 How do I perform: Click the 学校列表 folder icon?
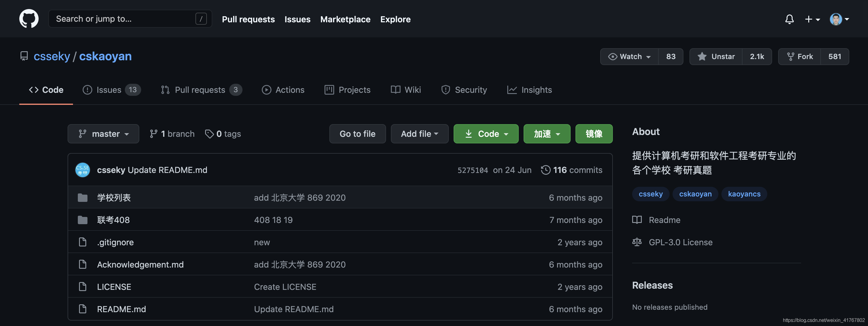[x=83, y=198]
